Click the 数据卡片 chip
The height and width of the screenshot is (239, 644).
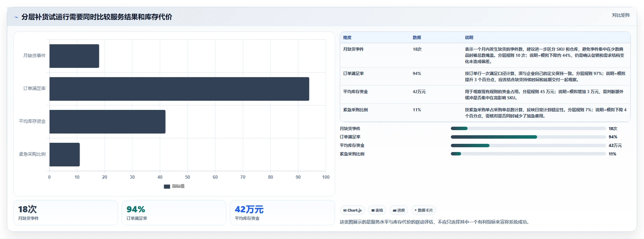pos(424,210)
